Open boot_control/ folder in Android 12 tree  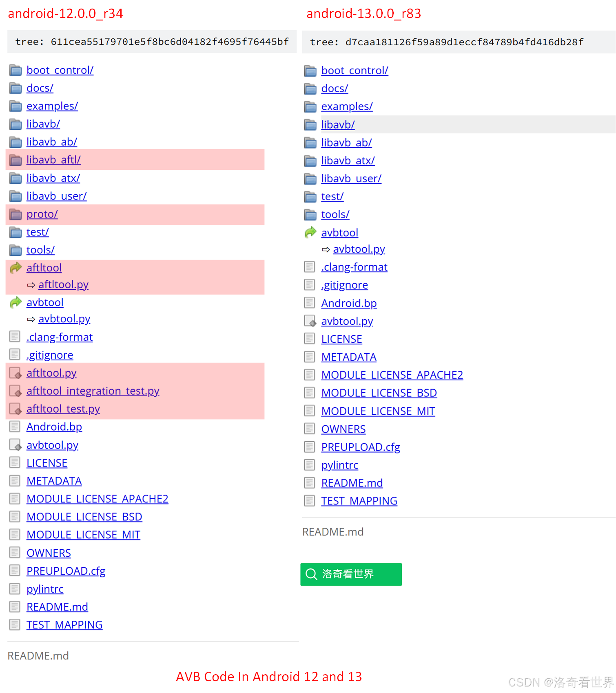[x=60, y=70]
